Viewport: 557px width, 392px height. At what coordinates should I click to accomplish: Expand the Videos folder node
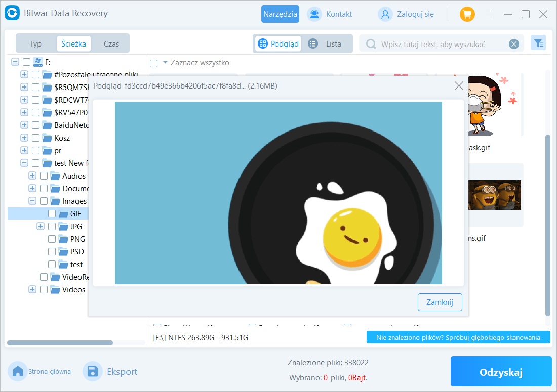pyautogui.click(x=32, y=289)
